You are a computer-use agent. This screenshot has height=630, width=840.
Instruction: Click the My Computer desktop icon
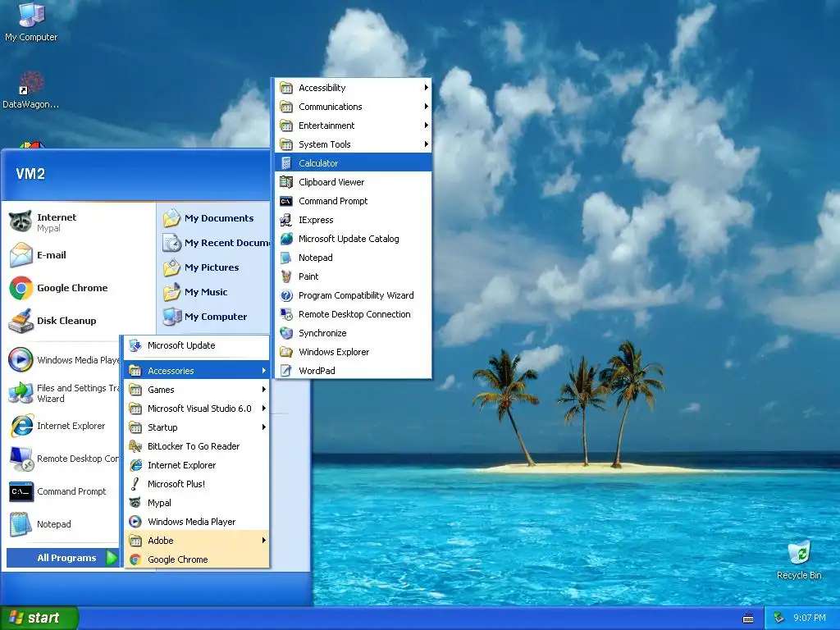[31, 22]
